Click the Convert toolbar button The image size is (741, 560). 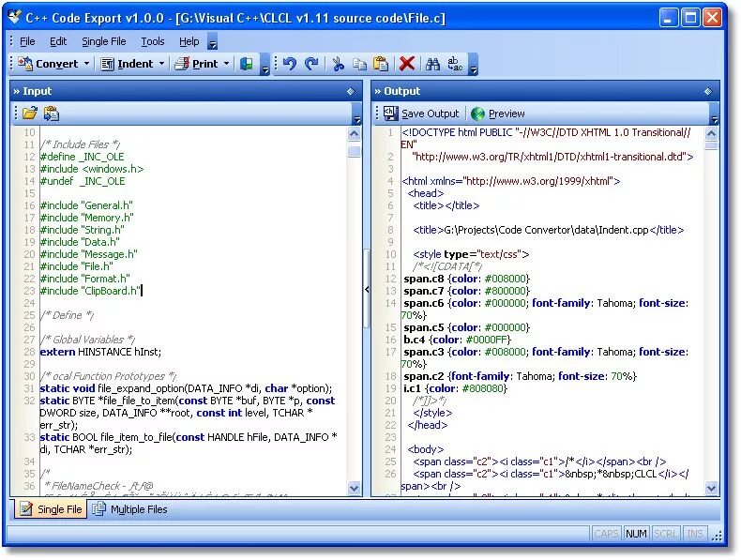[48, 64]
